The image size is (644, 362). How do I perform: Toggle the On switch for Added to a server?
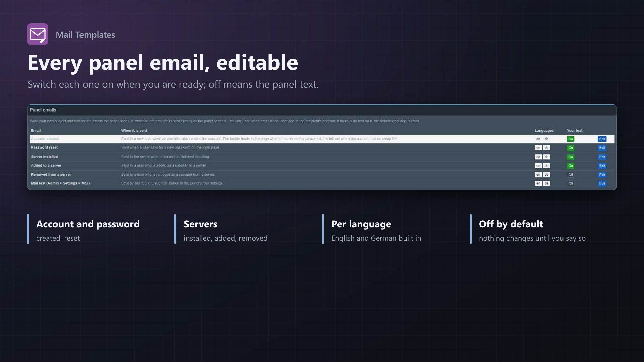(570, 166)
